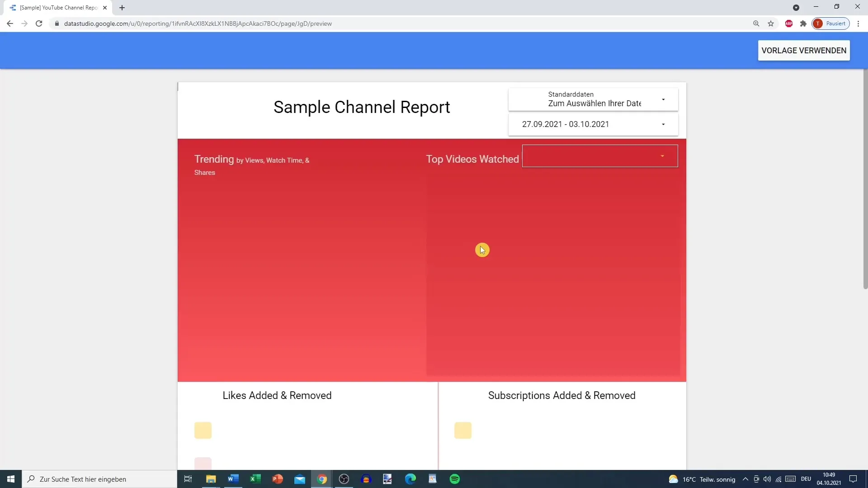
Task: Click the zoom magnifier icon in address bar
Action: click(756, 23)
